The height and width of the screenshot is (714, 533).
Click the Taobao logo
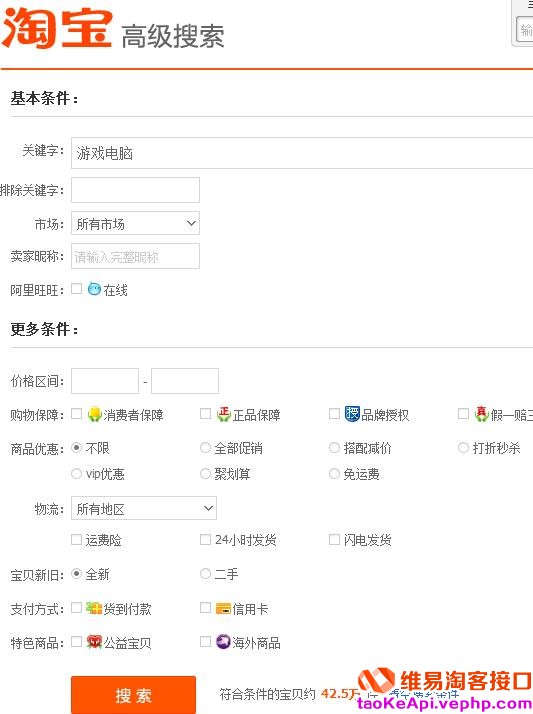[56, 28]
